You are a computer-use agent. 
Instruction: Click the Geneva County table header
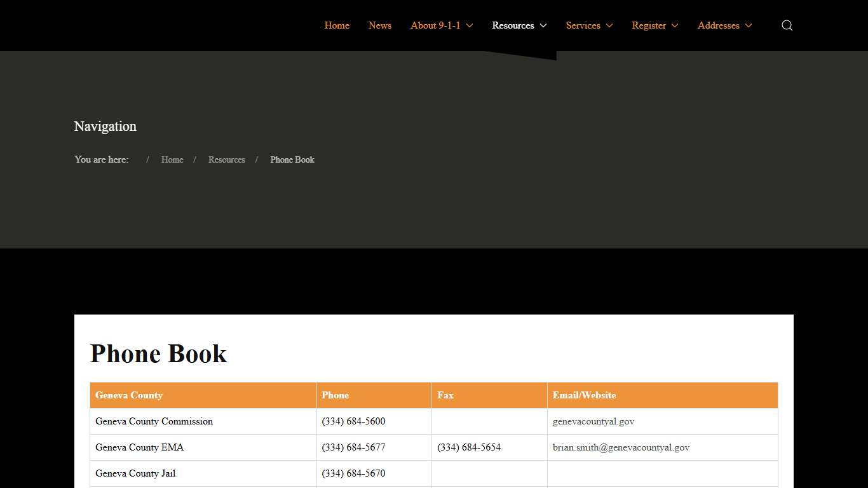point(129,395)
